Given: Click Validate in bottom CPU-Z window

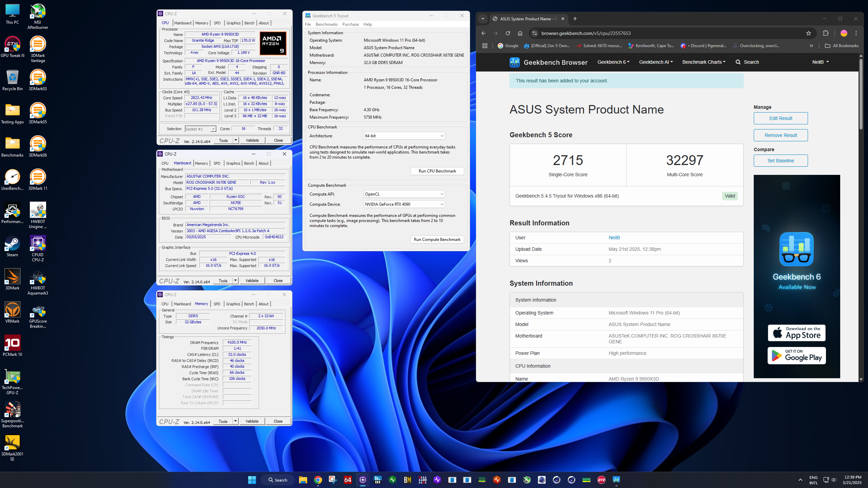Looking at the screenshot, I should [252, 421].
